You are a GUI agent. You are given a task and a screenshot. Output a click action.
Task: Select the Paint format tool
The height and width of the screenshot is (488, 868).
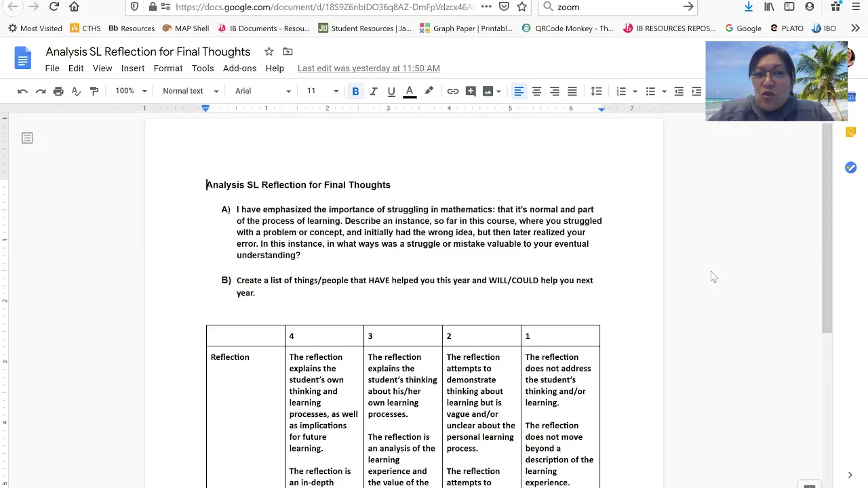pos(94,91)
